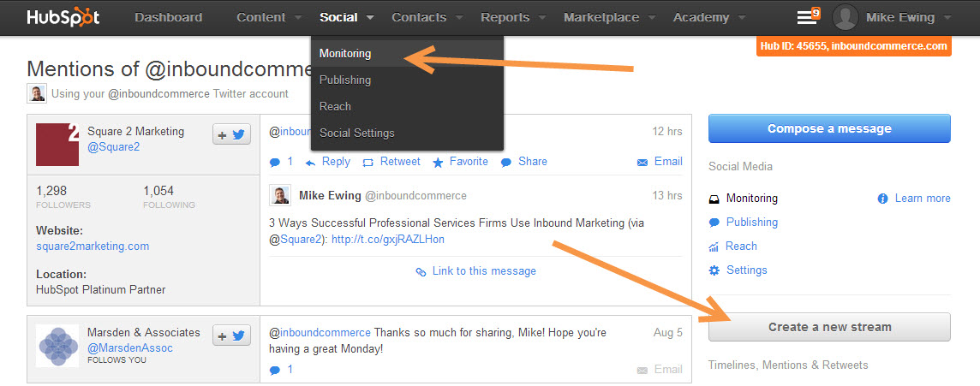Open the Dashboard nav item
The width and height of the screenshot is (980, 386).
[168, 17]
